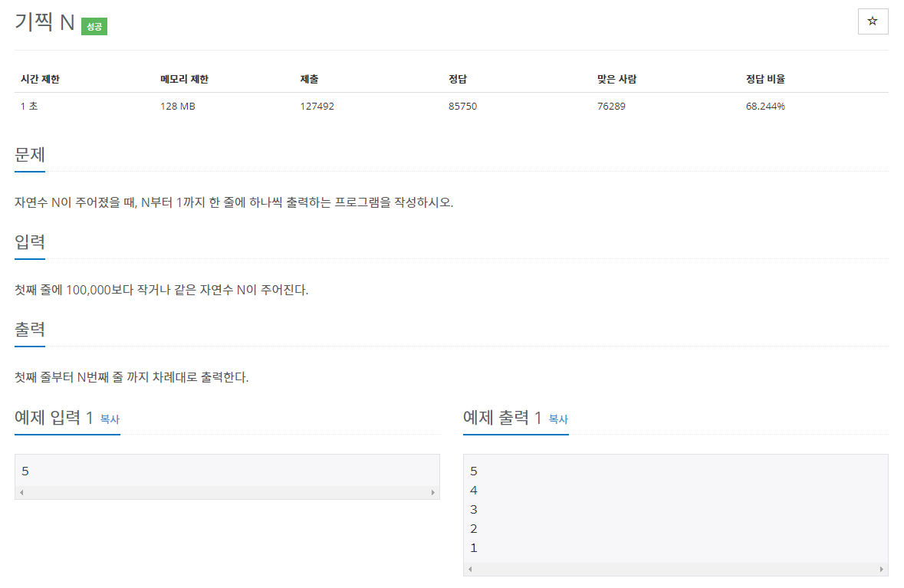Click the sample input horizontal scrollbar track

pyautogui.click(x=227, y=492)
